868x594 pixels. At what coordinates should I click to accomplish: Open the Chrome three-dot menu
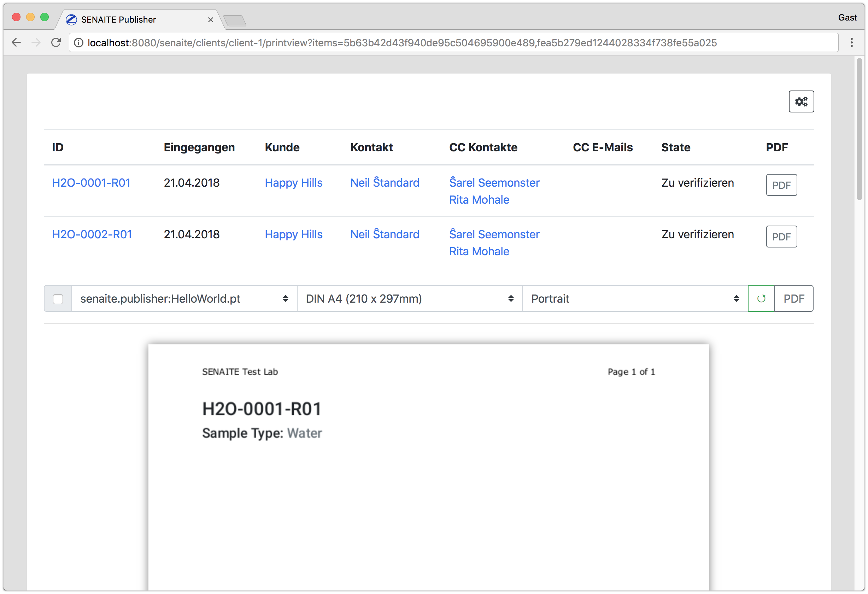pyautogui.click(x=852, y=42)
